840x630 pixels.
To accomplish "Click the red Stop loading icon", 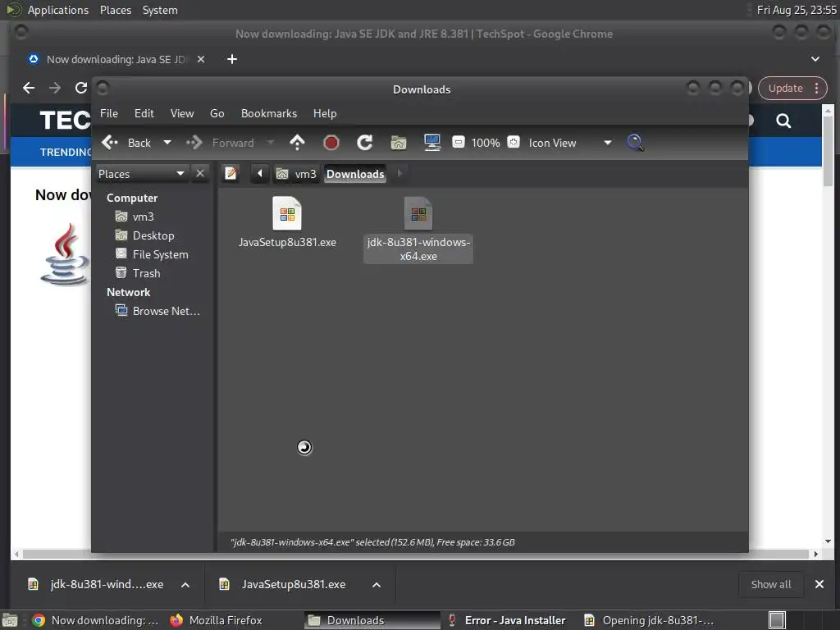I will [x=331, y=143].
